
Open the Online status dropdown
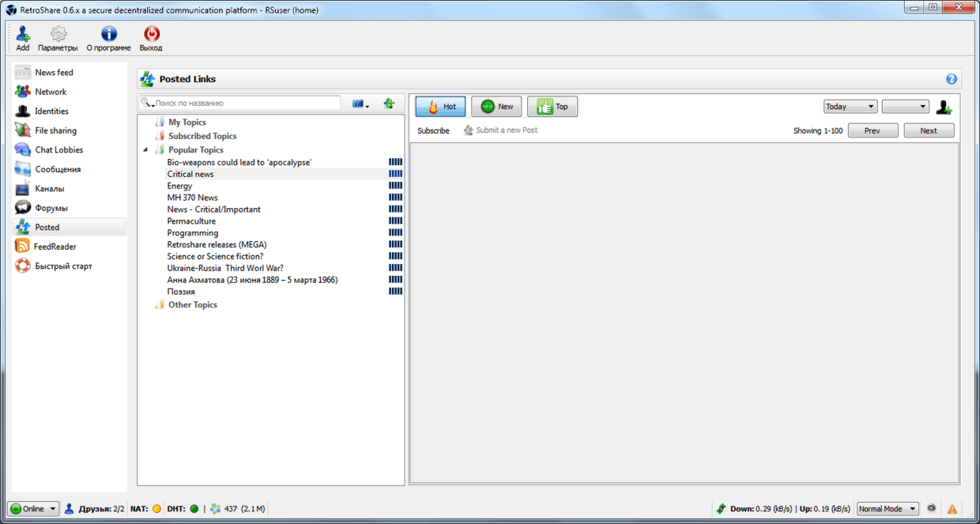(x=33, y=509)
